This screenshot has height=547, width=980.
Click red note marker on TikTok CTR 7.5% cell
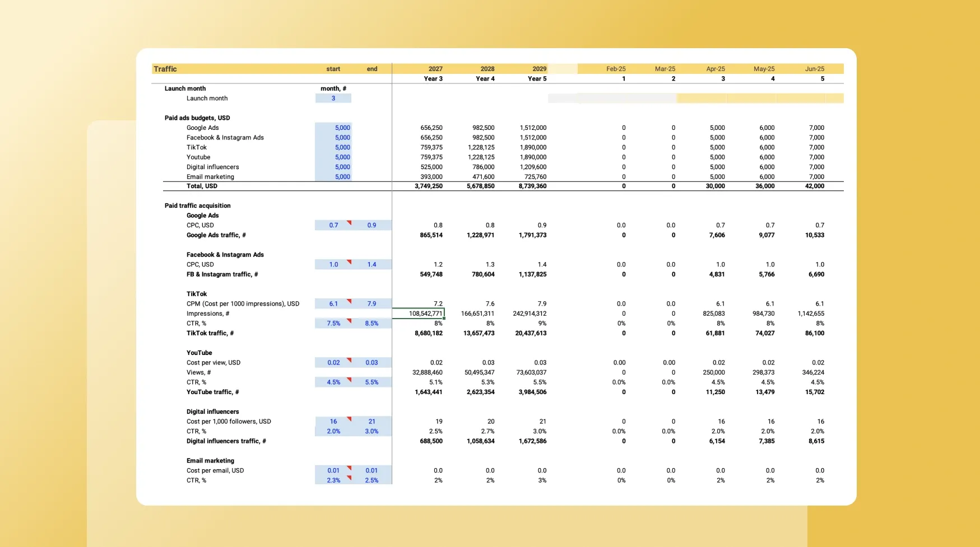349,321
